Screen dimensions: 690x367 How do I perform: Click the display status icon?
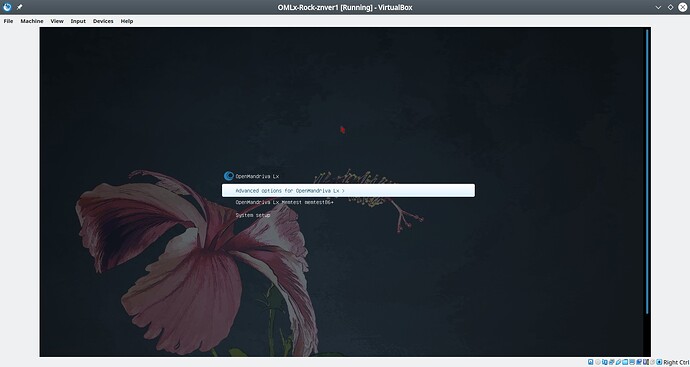point(632,362)
